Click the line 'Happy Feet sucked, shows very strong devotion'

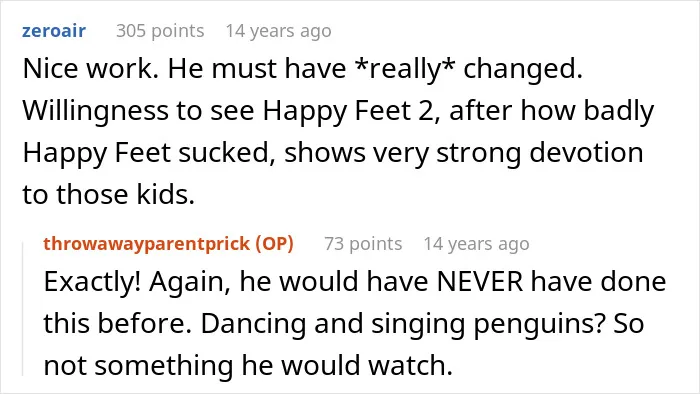pos(333,153)
